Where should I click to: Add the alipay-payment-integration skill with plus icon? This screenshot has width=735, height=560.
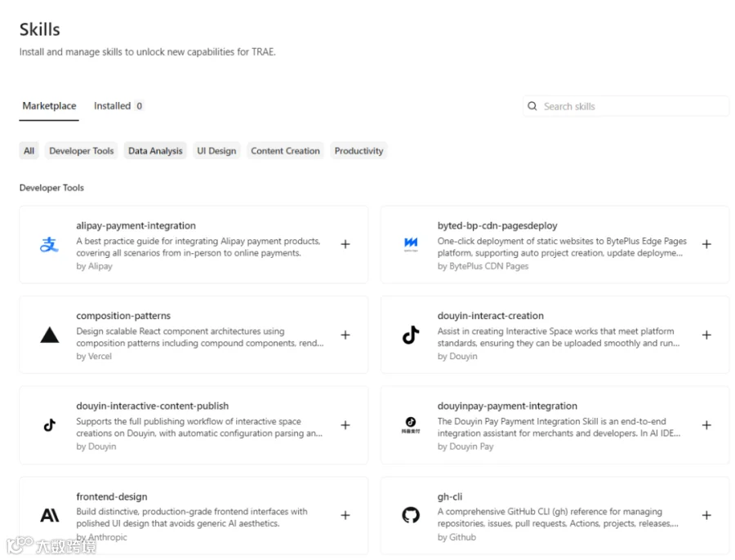pos(345,244)
